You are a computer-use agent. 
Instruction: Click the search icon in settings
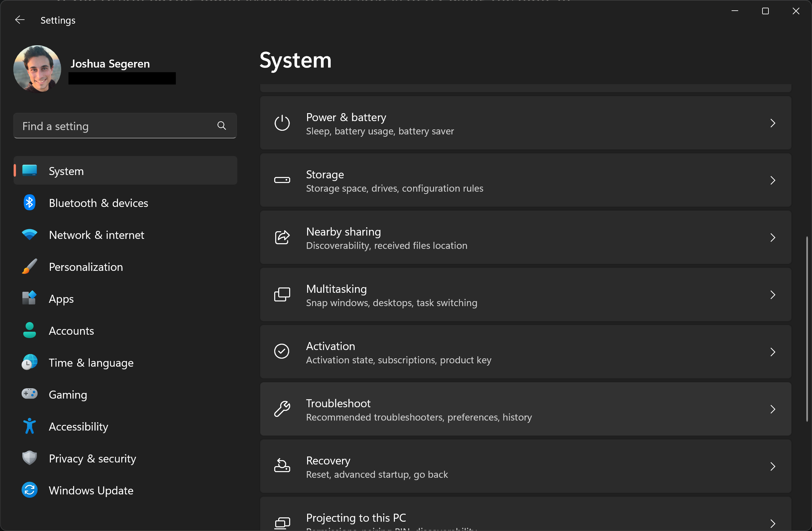222,126
